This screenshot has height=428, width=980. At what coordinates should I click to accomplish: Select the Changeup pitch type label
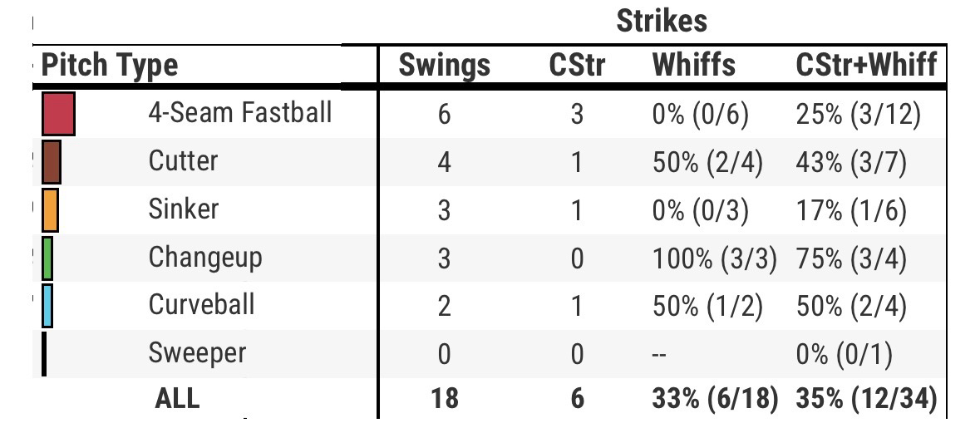[x=205, y=257]
